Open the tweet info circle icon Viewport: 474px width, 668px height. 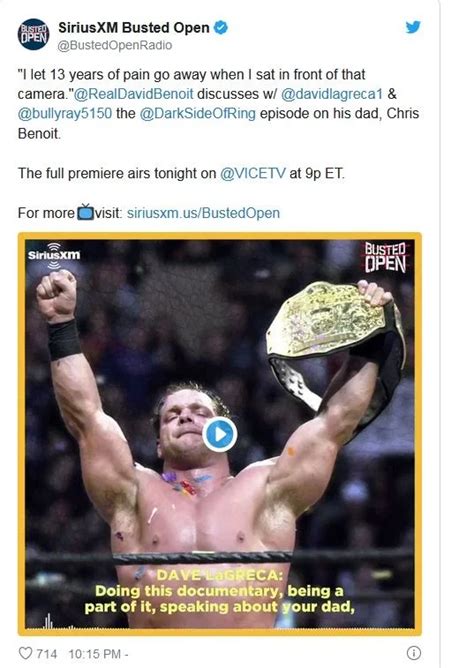(x=414, y=652)
